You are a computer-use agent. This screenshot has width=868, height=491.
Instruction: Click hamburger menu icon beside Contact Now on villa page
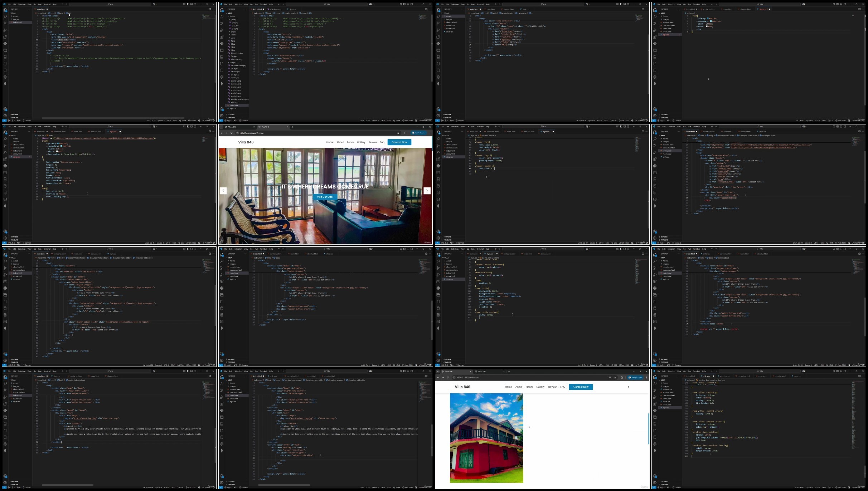coord(629,387)
